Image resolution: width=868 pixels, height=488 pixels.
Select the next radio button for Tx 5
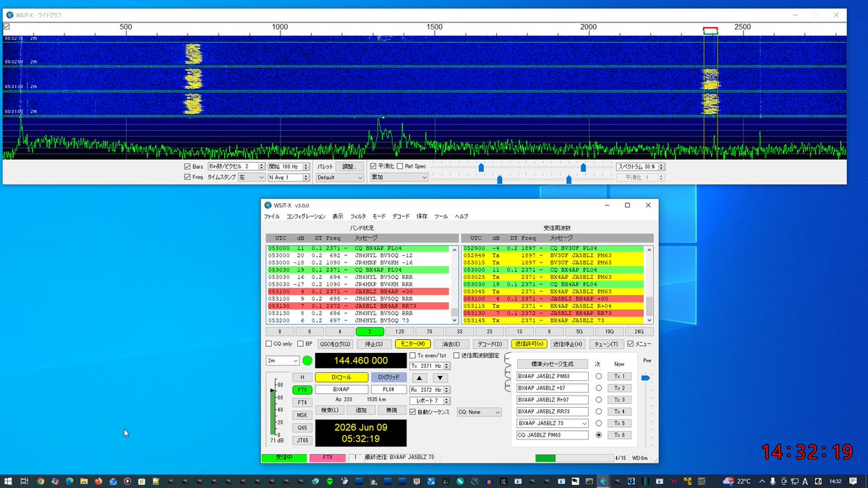[598, 424]
